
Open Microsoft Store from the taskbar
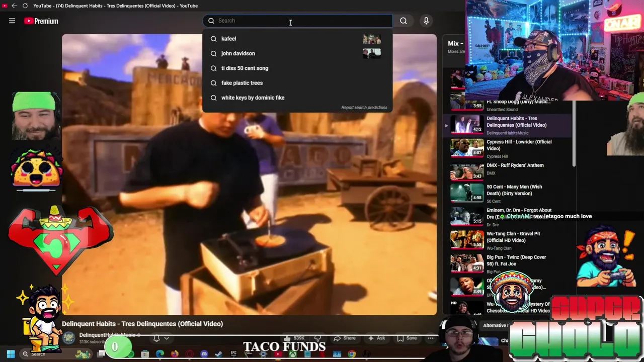[x=145, y=354]
